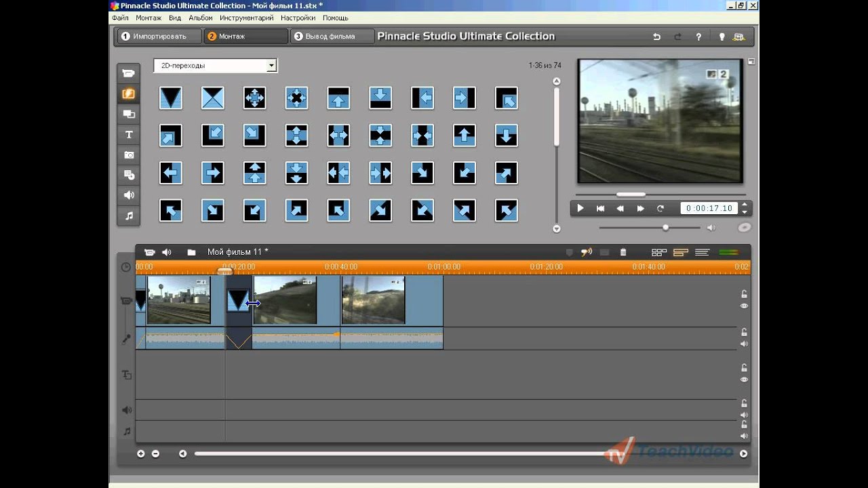
Task: Open the montage themes album tab
Action: point(128,114)
